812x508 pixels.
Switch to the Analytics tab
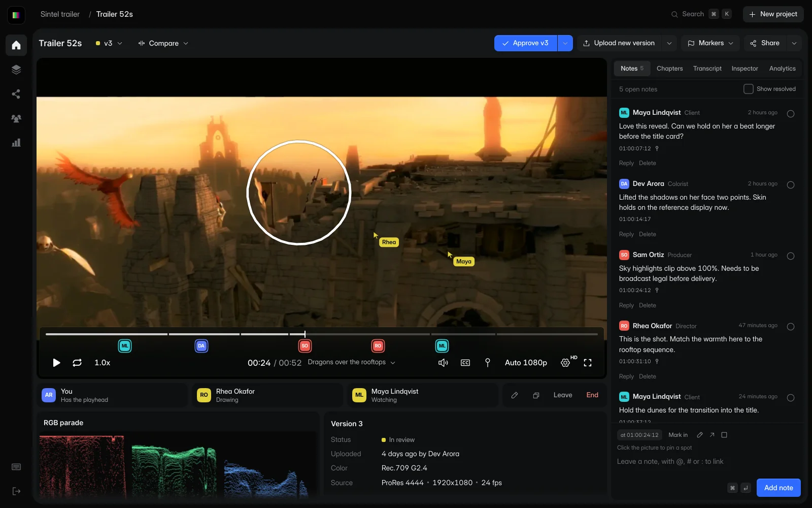(x=782, y=69)
